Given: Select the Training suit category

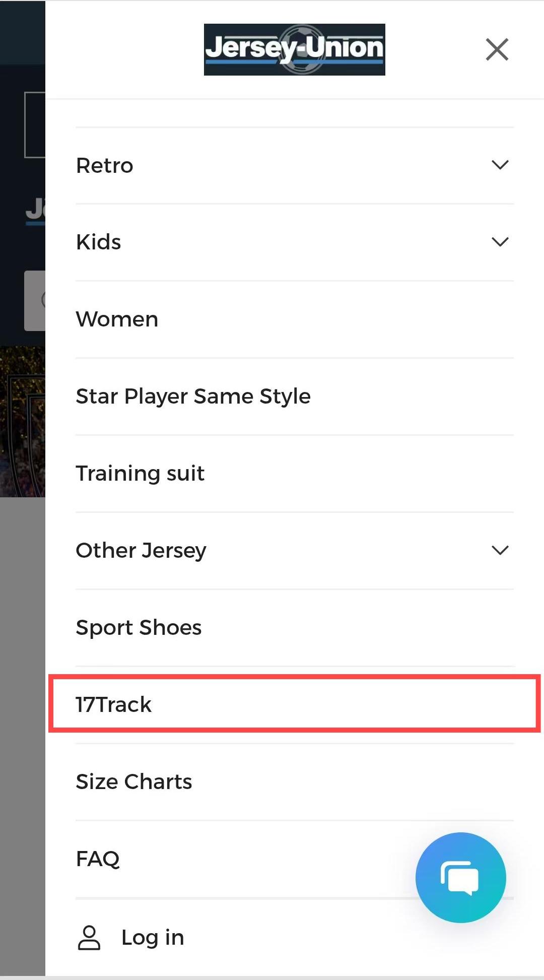Looking at the screenshot, I should click(x=140, y=474).
